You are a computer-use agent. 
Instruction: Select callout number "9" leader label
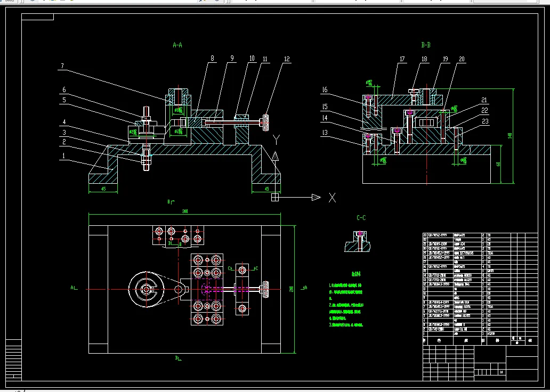tap(232, 58)
